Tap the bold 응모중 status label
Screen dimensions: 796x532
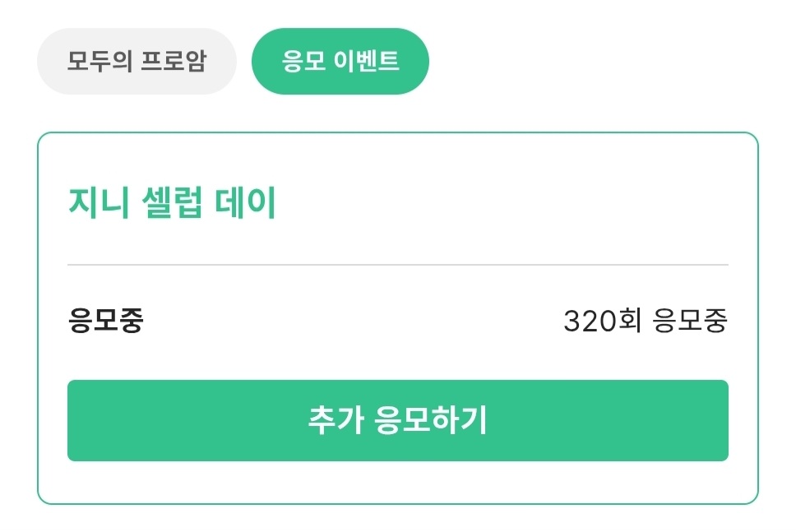coord(105,322)
